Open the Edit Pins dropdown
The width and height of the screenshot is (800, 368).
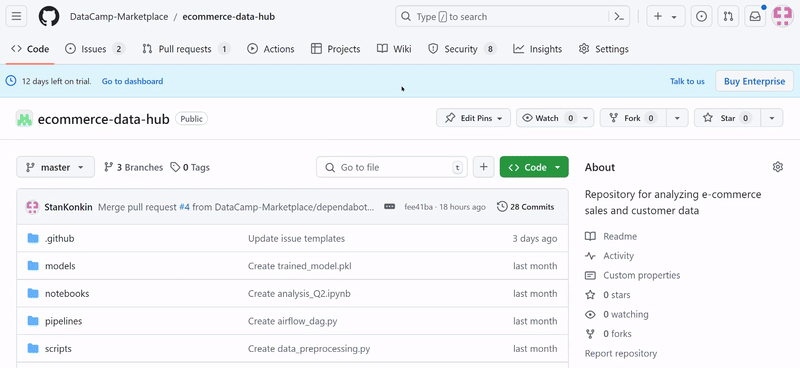tap(473, 118)
